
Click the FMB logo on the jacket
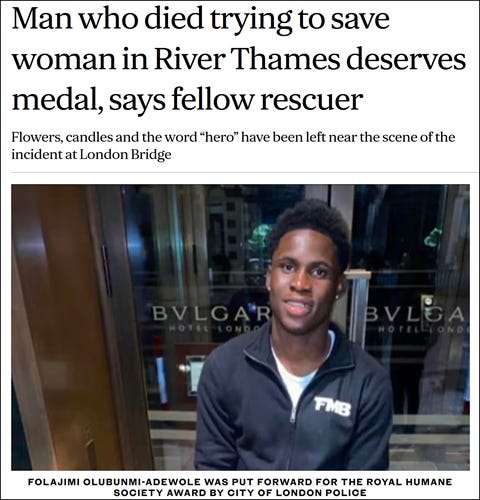(332, 407)
